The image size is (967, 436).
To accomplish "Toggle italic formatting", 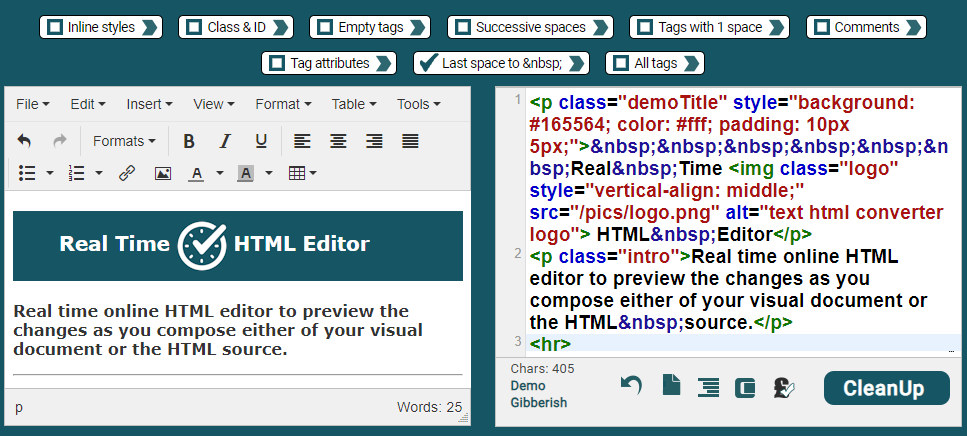I will pos(225,141).
